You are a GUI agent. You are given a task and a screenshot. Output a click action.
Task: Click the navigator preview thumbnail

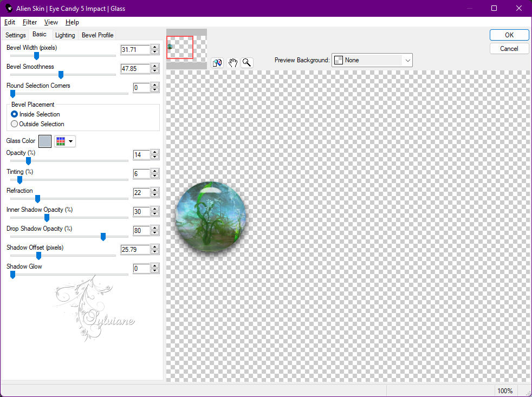click(x=186, y=49)
